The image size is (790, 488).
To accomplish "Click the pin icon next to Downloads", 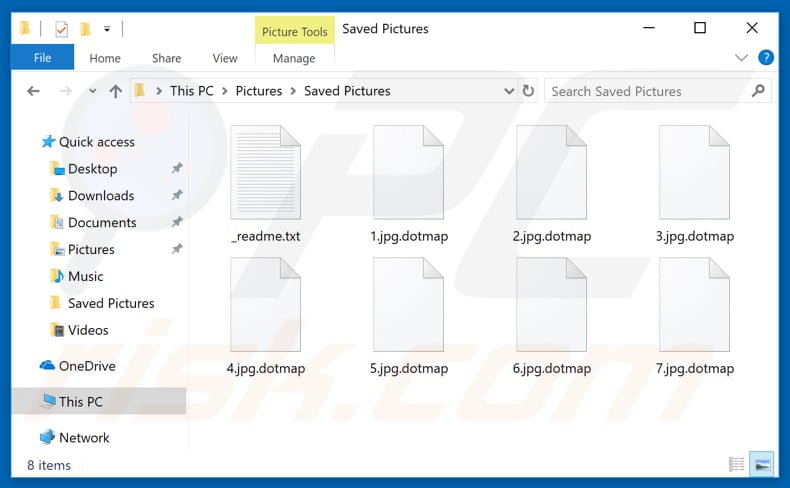I will click(176, 195).
